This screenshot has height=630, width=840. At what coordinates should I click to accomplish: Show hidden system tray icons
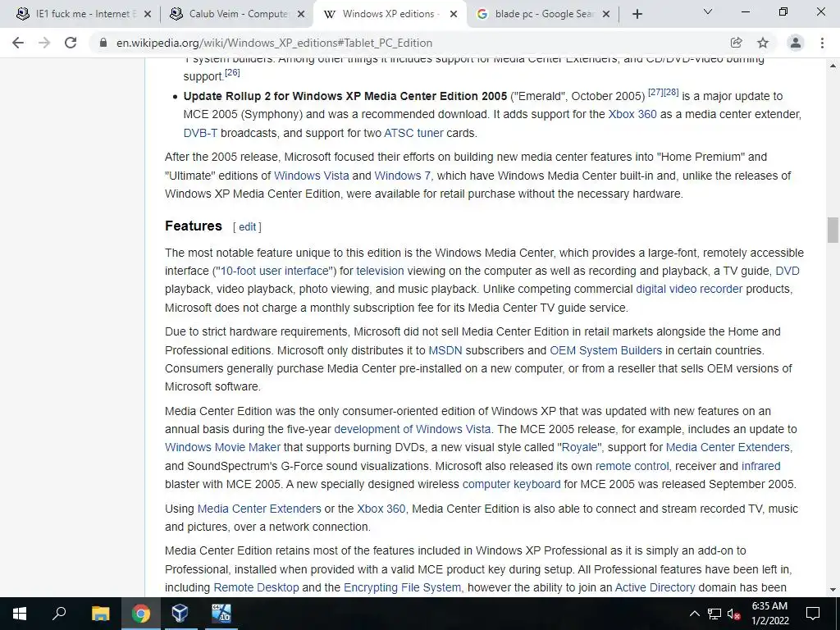(694, 614)
